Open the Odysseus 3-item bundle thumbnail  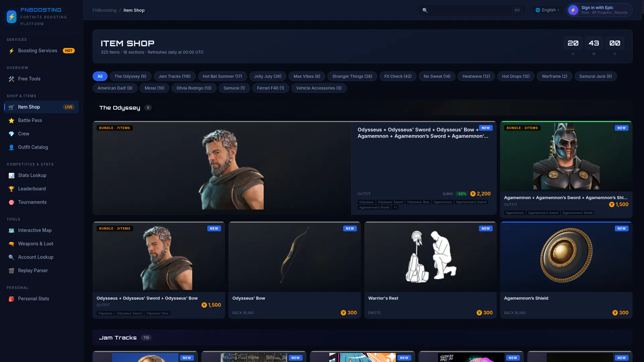tap(159, 257)
